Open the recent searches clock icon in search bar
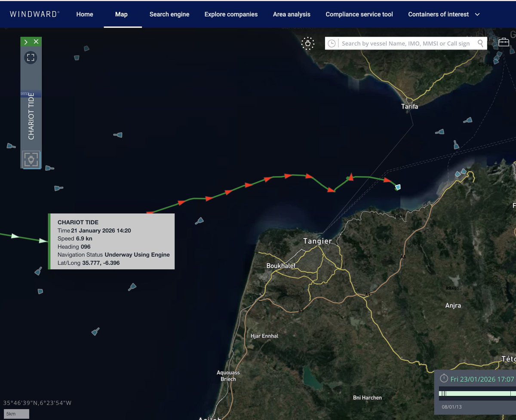This screenshot has width=516, height=420. point(331,43)
